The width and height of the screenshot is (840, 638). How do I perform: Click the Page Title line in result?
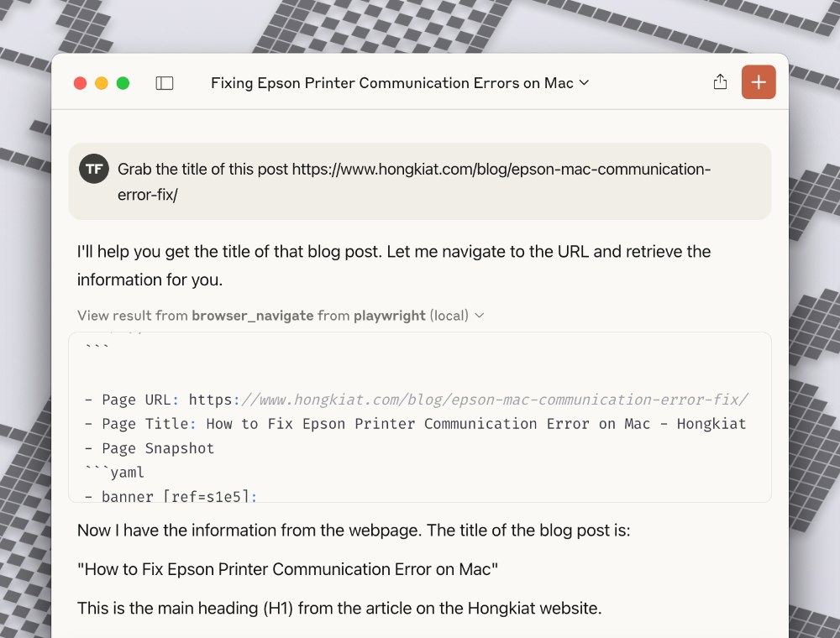click(415, 424)
